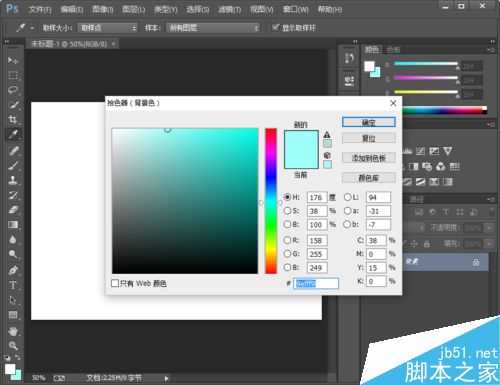Toggle the 显示取样环 checkbox

coord(275,27)
